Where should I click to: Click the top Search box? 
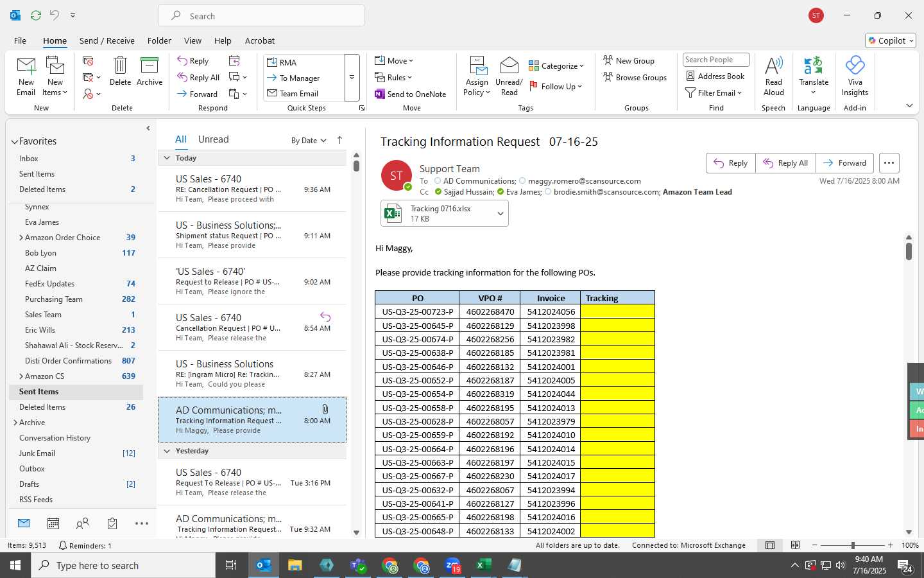point(262,15)
